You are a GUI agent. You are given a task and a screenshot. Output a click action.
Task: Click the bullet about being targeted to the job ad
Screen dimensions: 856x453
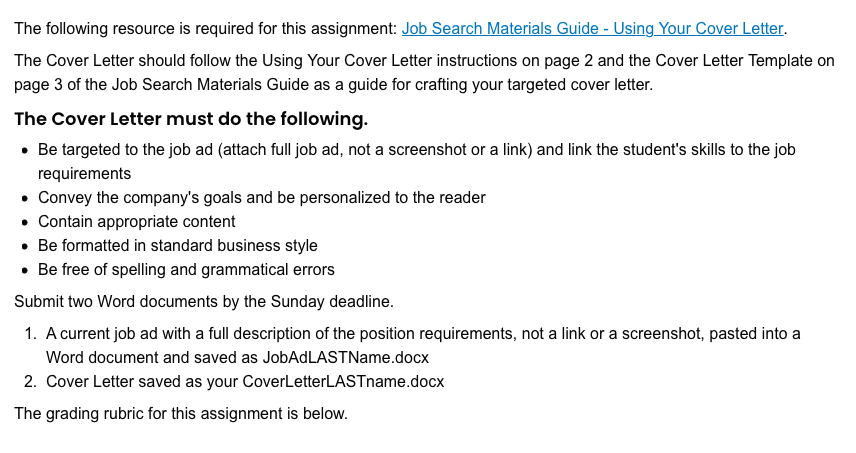417,162
